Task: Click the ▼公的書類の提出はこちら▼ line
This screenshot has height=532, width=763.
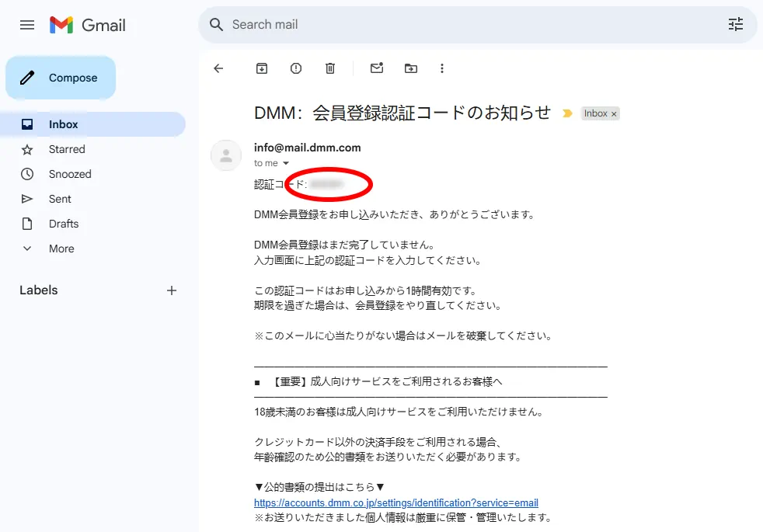Action: pyautogui.click(x=319, y=487)
